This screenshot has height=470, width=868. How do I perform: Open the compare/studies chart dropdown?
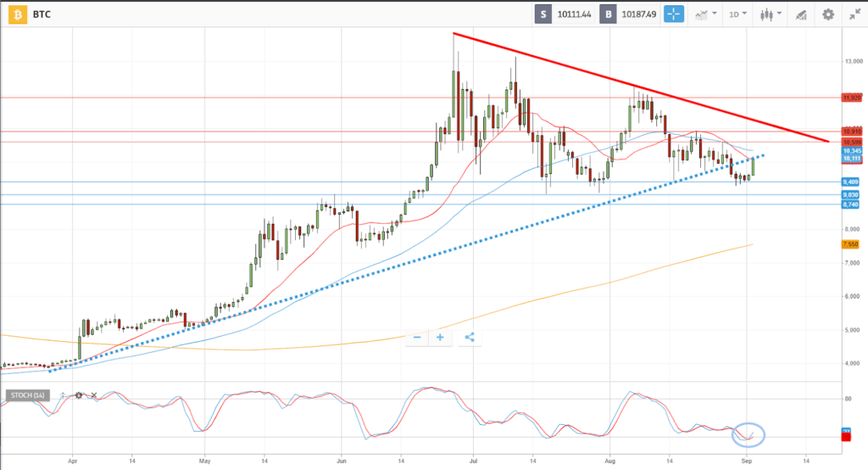point(706,14)
